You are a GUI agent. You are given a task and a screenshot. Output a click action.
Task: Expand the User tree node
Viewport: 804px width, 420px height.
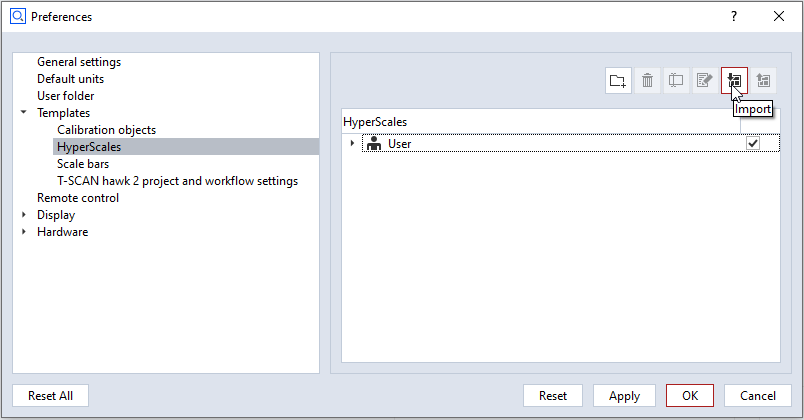point(352,144)
